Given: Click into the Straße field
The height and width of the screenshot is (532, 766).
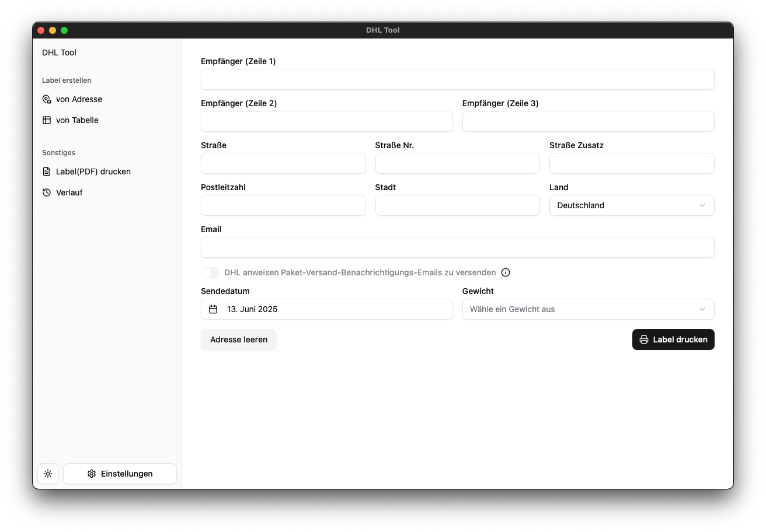Looking at the screenshot, I should pos(283,163).
